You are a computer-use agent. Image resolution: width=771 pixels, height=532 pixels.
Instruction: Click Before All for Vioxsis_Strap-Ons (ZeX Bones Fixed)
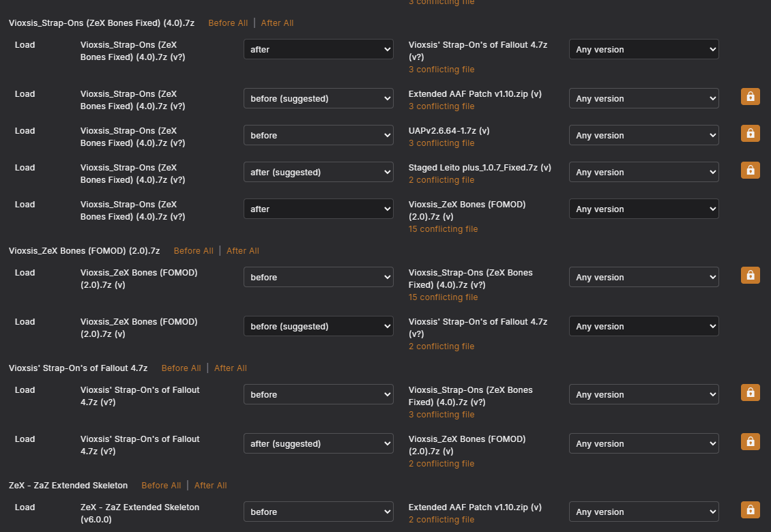point(228,23)
